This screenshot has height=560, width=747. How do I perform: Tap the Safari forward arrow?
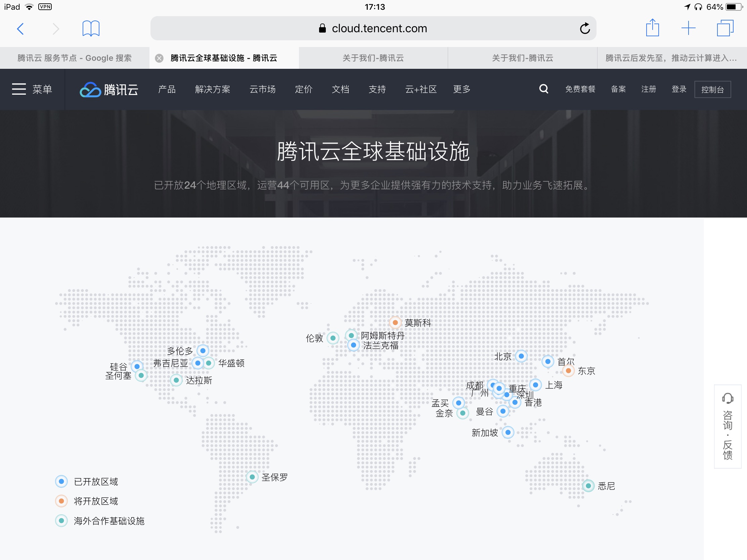click(x=56, y=29)
